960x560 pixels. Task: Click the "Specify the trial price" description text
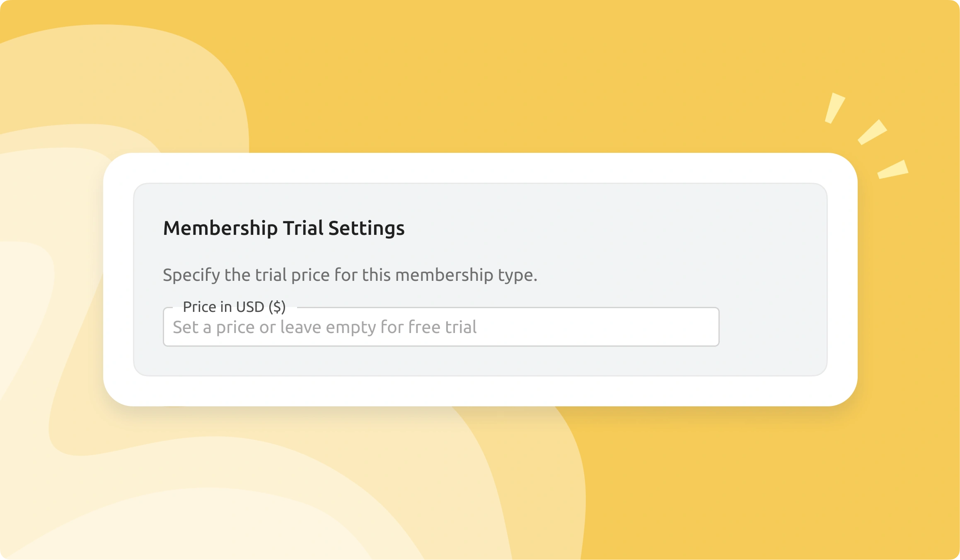[350, 275]
